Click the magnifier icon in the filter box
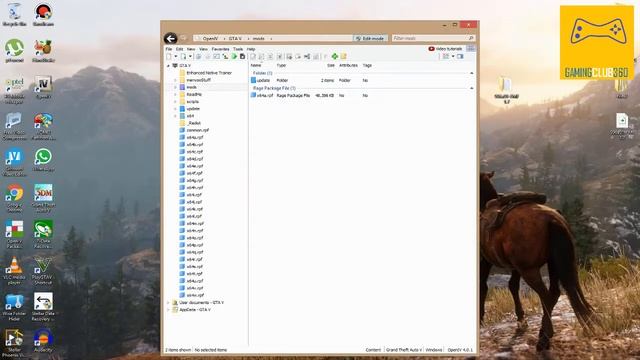Image resolution: width=640 pixels, height=360 pixels. point(471,38)
